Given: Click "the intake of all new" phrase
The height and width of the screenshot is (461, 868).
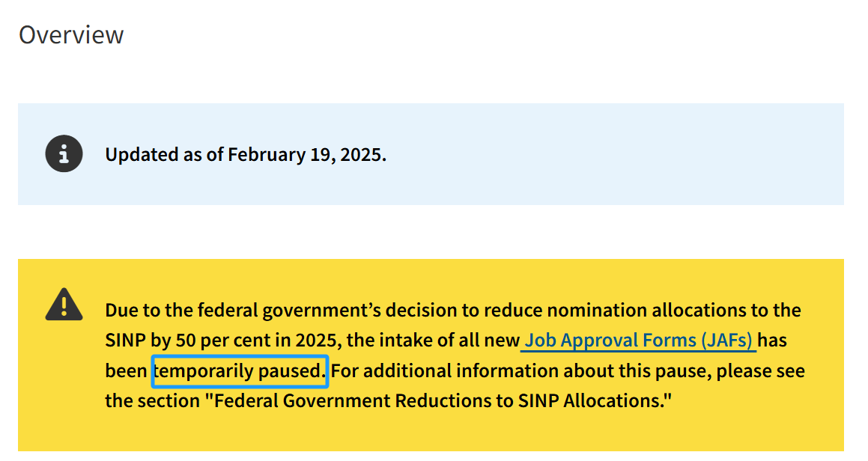Looking at the screenshot, I should [433, 341].
